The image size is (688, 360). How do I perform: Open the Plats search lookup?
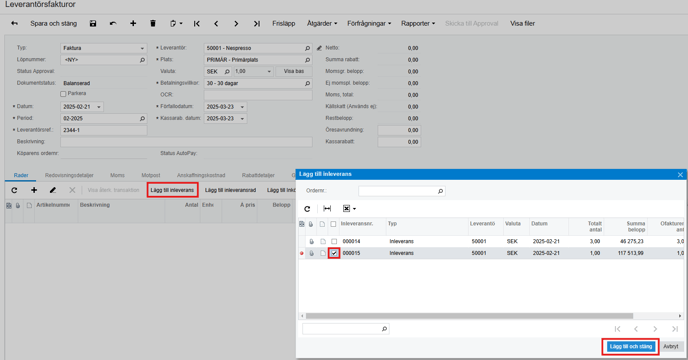tap(308, 60)
